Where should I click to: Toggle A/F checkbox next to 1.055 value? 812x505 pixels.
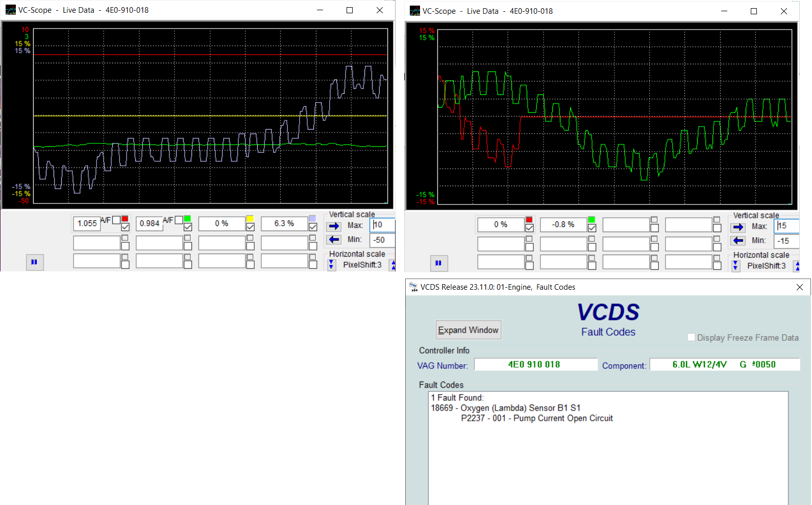116,220
